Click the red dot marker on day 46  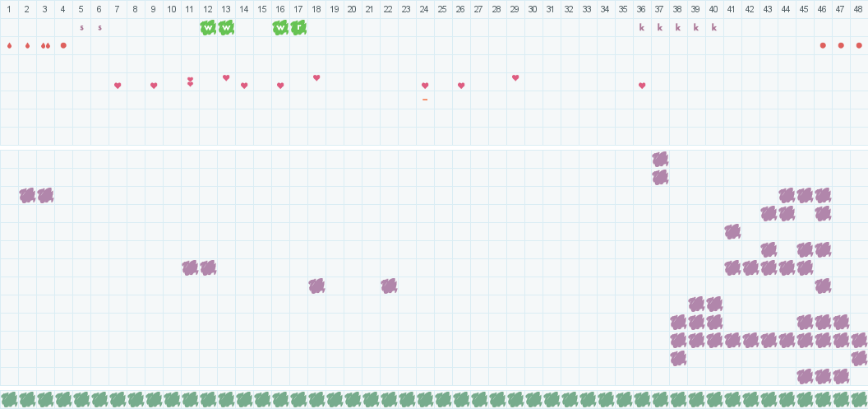click(x=823, y=45)
